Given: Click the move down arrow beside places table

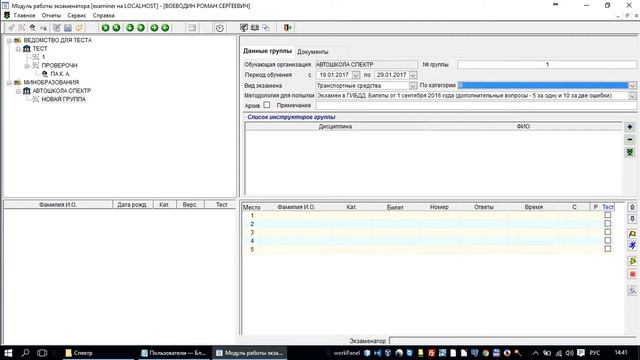Looking at the screenshot, I should pyautogui.click(x=632, y=219).
